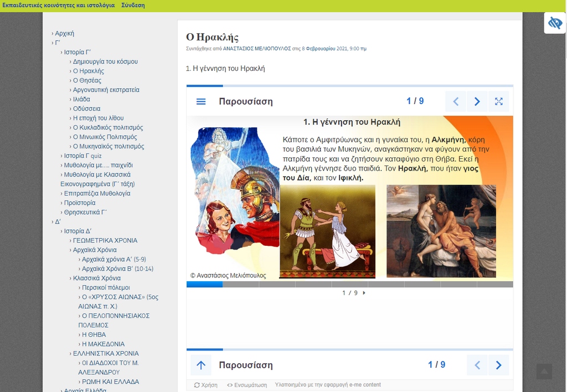Screen dimensions: 567x392
Task: Open Ιστορία Γ΄ in sidebar
Action: click(x=78, y=52)
